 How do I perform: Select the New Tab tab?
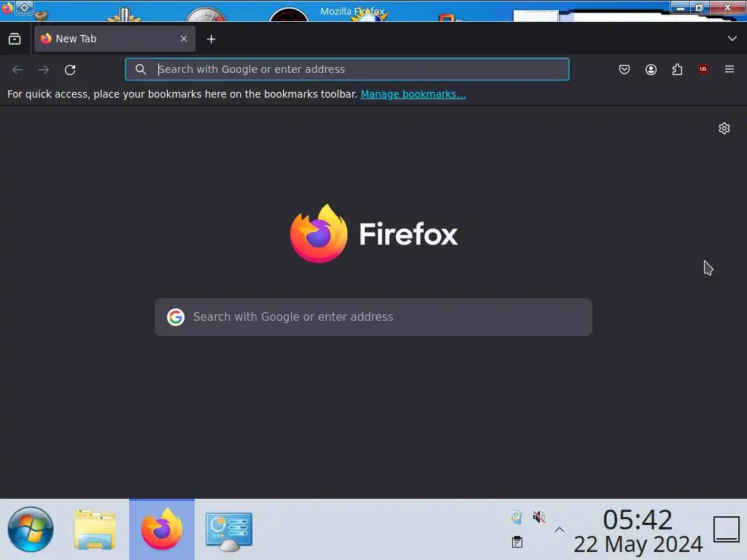115,39
